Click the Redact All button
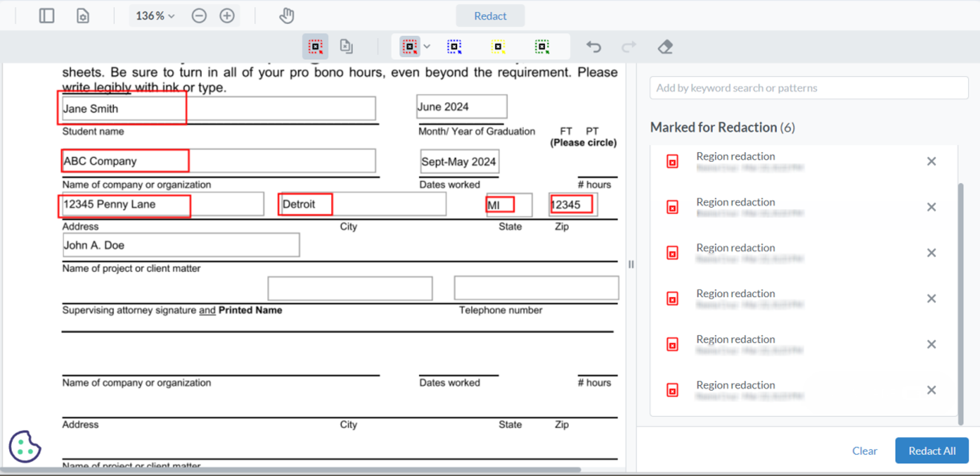This screenshot has height=476, width=980. point(932,450)
